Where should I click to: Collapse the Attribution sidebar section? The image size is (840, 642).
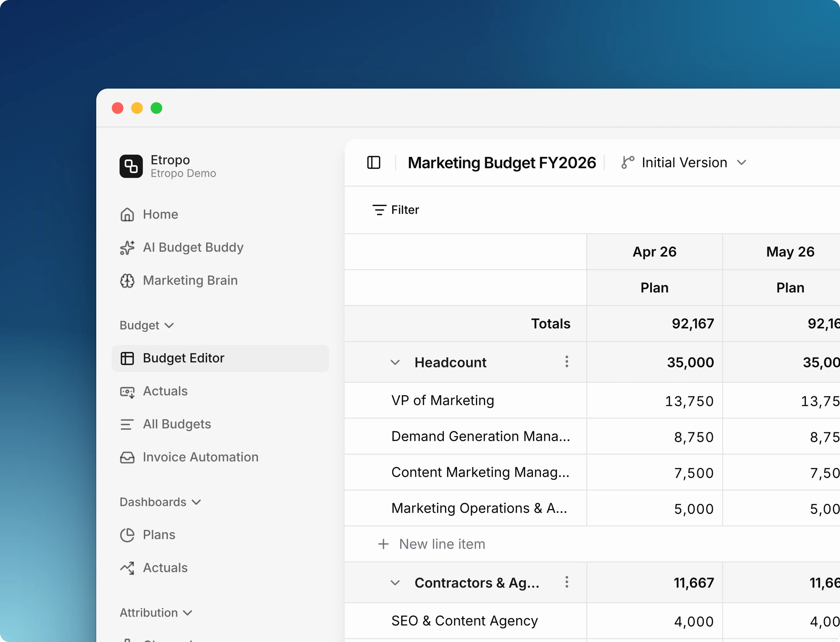click(156, 613)
